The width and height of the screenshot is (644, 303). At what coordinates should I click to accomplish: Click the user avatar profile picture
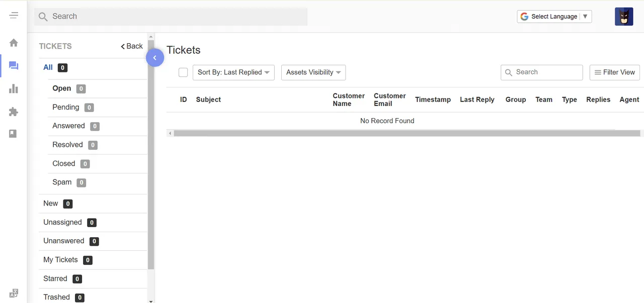click(x=624, y=17)
